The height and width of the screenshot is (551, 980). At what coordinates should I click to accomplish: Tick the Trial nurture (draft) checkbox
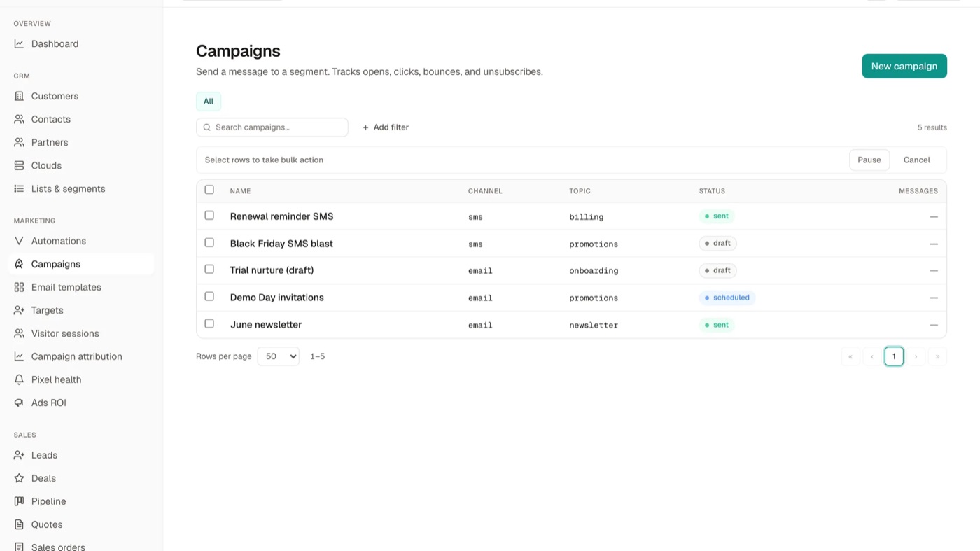tap(209, 270)
